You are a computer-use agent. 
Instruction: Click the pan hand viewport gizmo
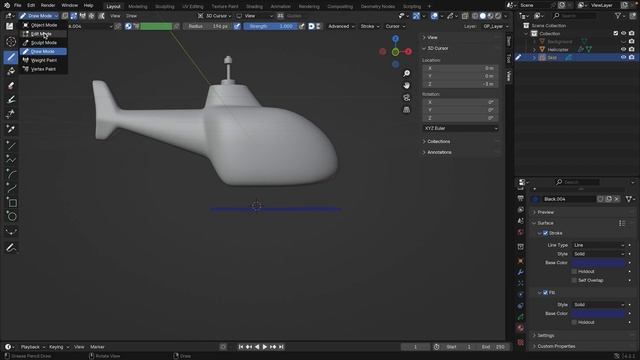tap(407, 85)
